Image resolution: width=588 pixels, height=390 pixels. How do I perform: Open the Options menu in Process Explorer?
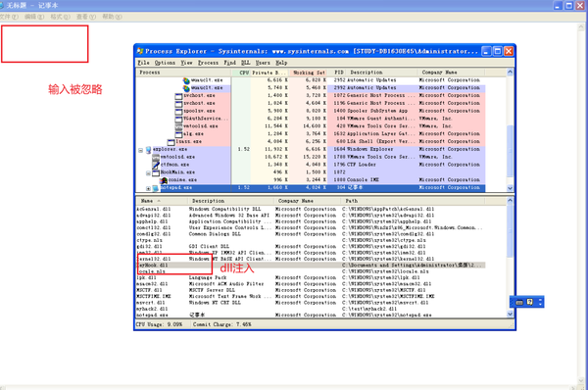click(x=165, y=63)
